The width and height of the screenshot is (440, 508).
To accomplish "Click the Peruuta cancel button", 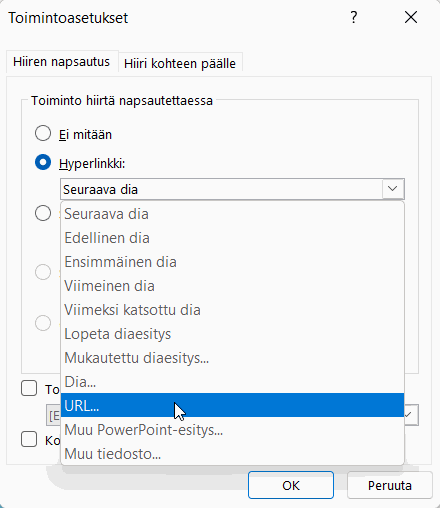I will (x=390, y=485).
